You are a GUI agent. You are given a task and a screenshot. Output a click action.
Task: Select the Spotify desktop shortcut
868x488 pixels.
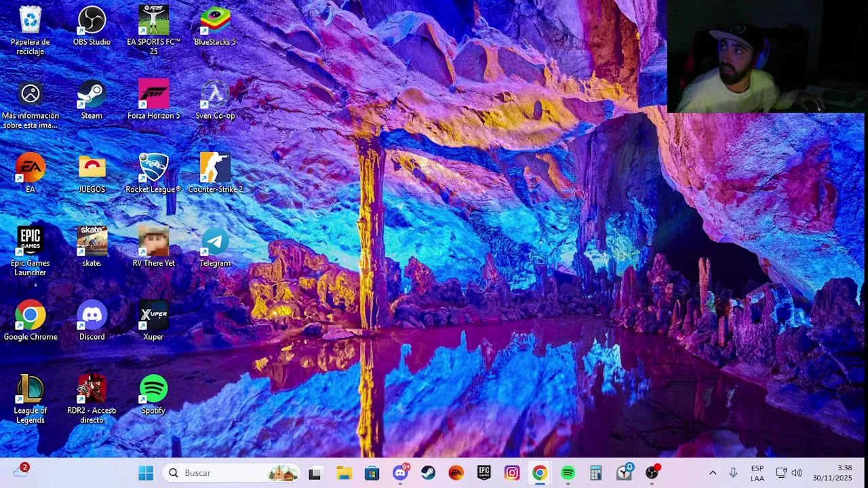(x=154, y=395)
